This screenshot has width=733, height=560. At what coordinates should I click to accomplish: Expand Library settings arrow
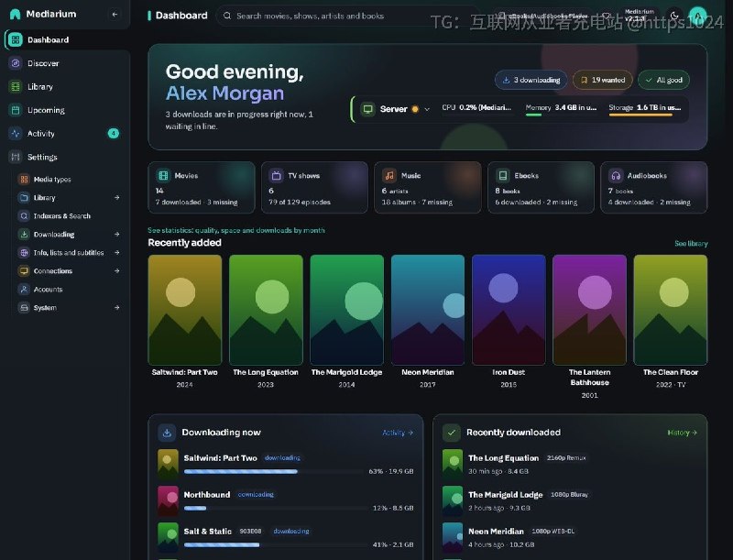117,198
